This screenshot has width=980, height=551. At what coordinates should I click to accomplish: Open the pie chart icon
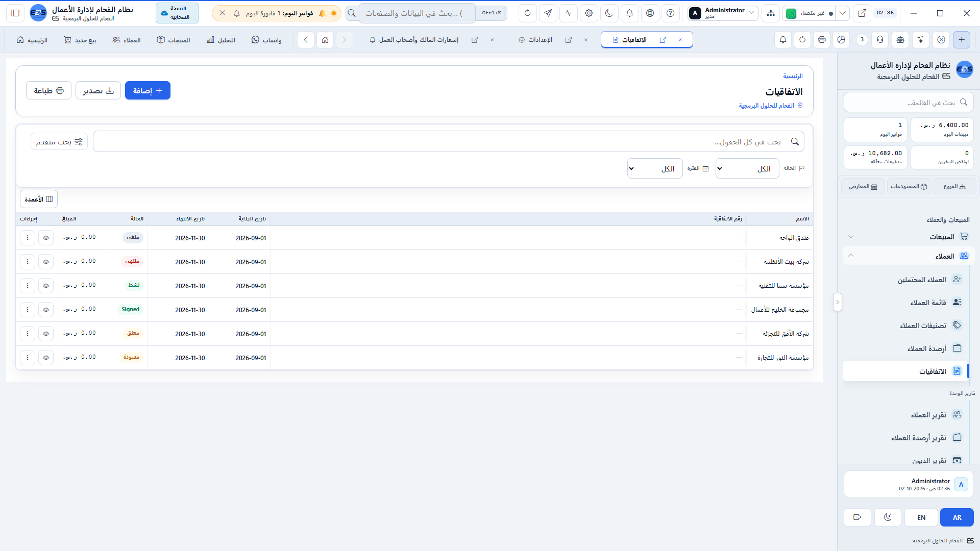click(842, 40)
